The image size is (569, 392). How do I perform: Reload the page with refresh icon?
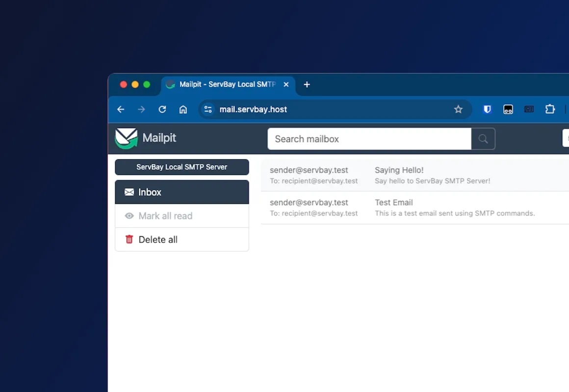162,109
